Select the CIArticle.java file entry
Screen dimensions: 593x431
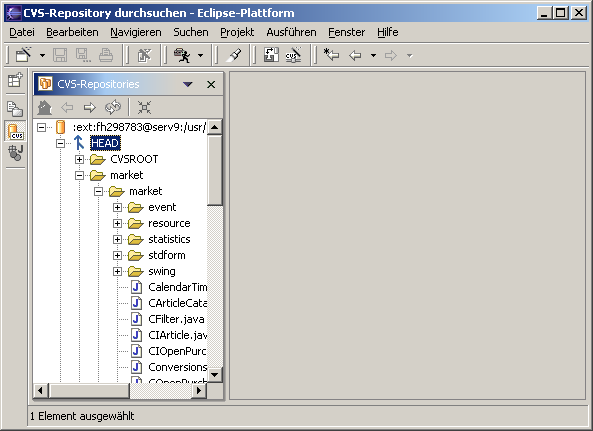[177, 335]
